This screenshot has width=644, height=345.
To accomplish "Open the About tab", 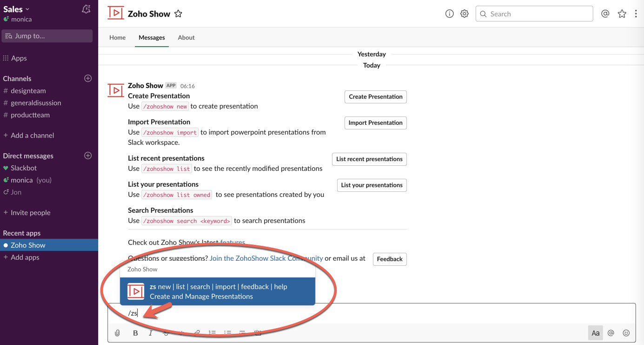I will point(186,37).
